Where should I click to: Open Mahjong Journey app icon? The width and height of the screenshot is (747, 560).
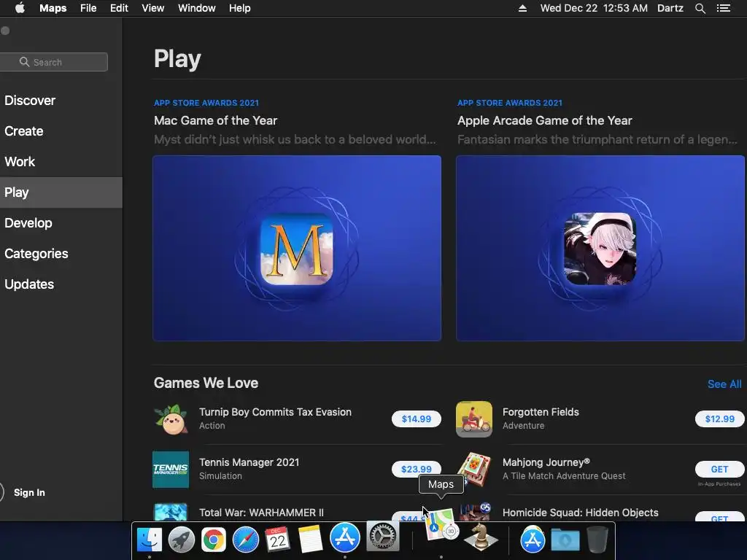(x=474, y=470)
